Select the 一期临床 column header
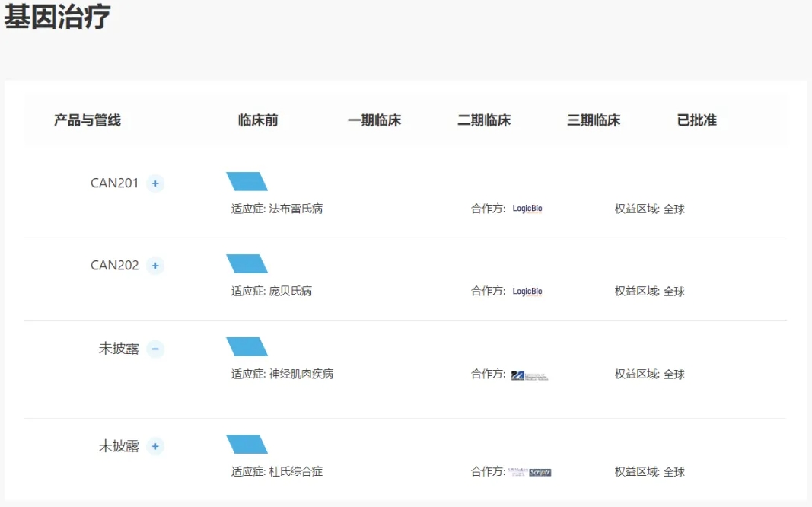This screenshot has width=812, height=507. pos(374,120)
